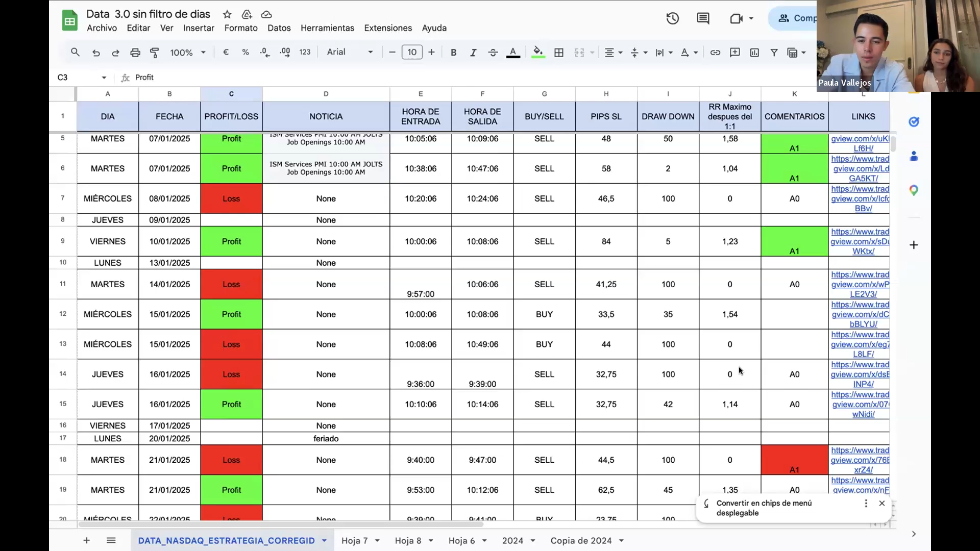The width and height of the screenshot is (980, 551).
Task: Activate the paint format tool
Action: [154, 53]
